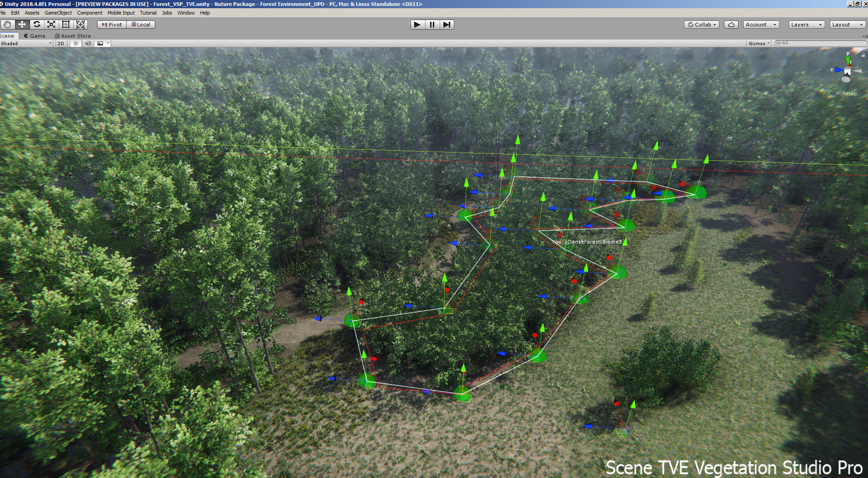Switch to the Scene tab
The height and width of the screenshot is (478, 868).
click(8, 36)
